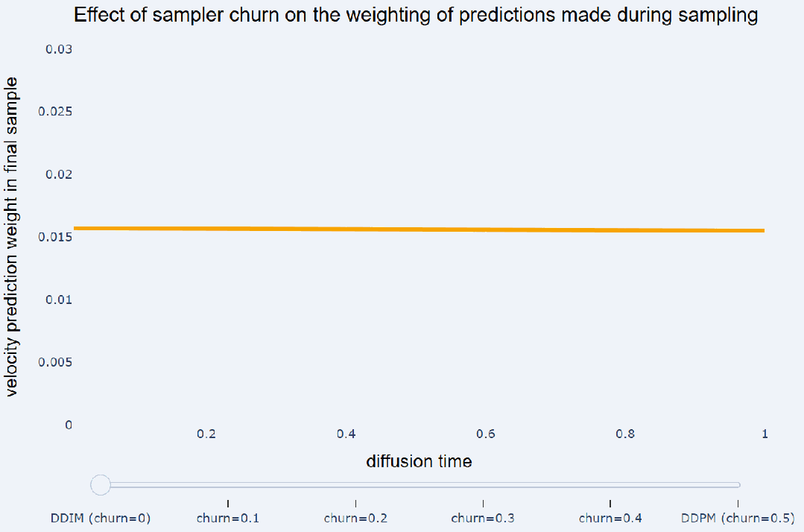Click the velocity prediction weight y-axis title
Image resolution: width=804 pixels, height=532 pixels.
point(13,237)
